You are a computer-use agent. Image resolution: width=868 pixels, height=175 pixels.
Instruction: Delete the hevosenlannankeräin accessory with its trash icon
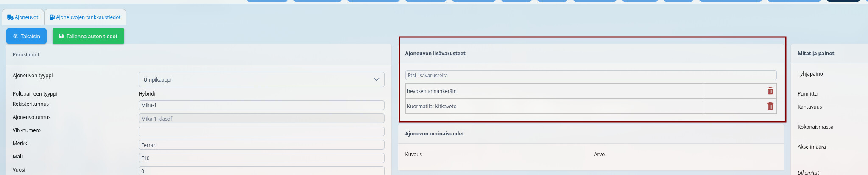(x=770, y=91)
